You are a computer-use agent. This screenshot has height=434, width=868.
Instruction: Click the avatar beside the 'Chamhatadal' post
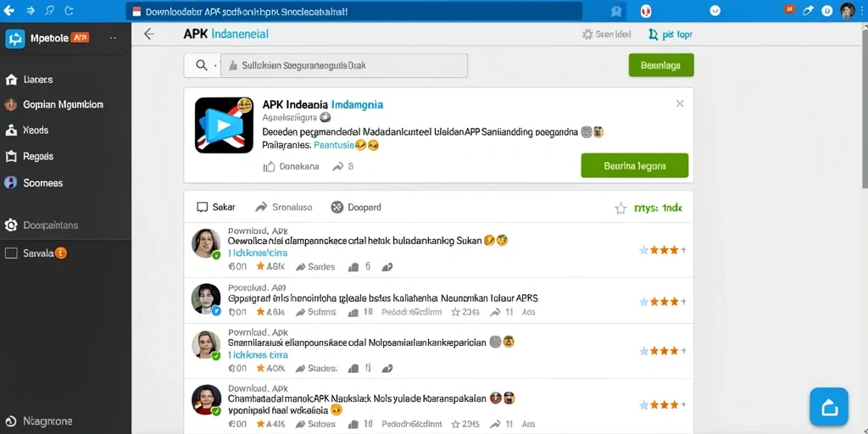tap(207, 400)
